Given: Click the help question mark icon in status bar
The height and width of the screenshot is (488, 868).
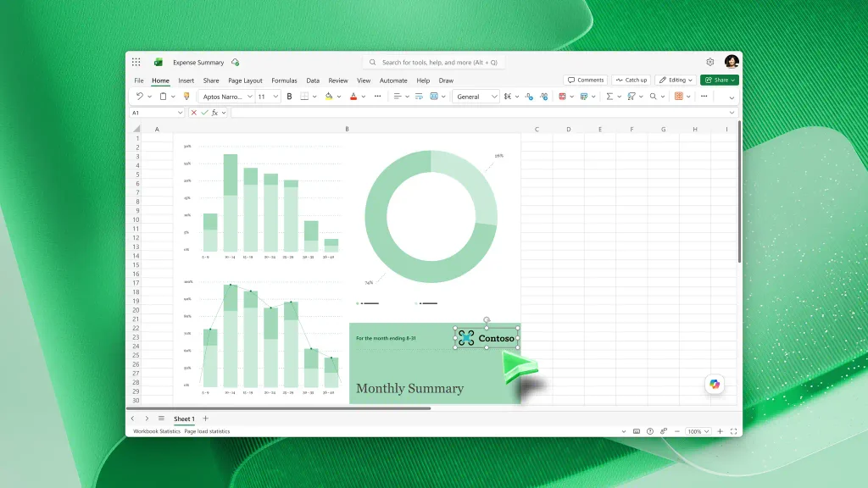Looking at the screenshot, I should point(650,431).
